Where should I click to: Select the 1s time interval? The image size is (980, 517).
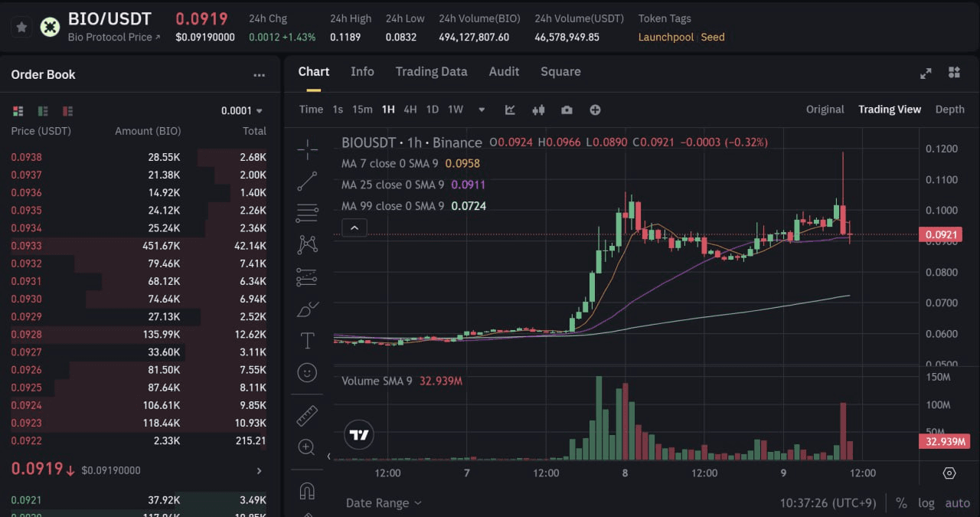[338, 110]
